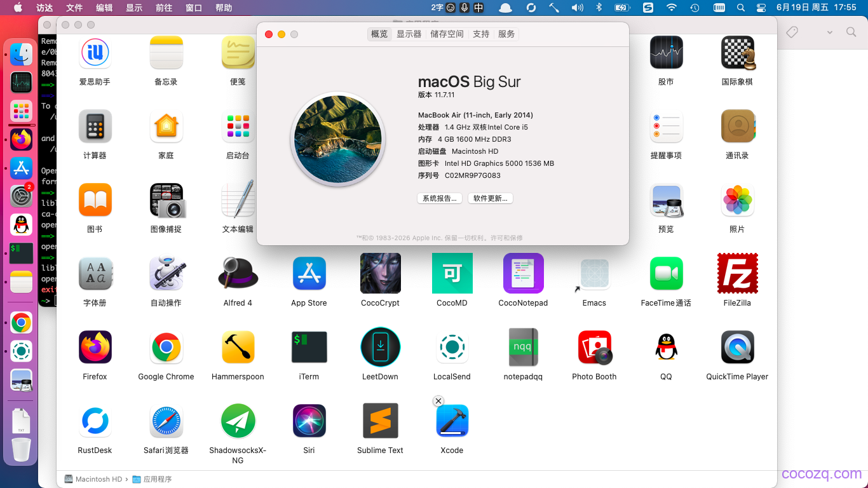Open the FileZilla application icon
Image resolution: width=868 pixels, height=488 pixels.
point(737,274)
